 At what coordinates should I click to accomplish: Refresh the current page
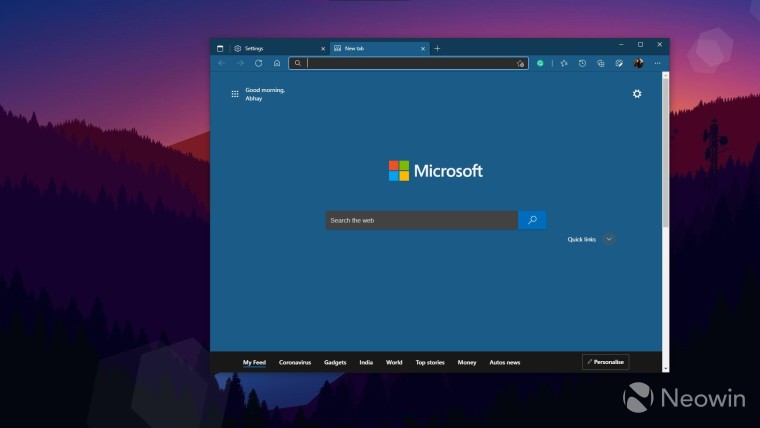point(258,63)
